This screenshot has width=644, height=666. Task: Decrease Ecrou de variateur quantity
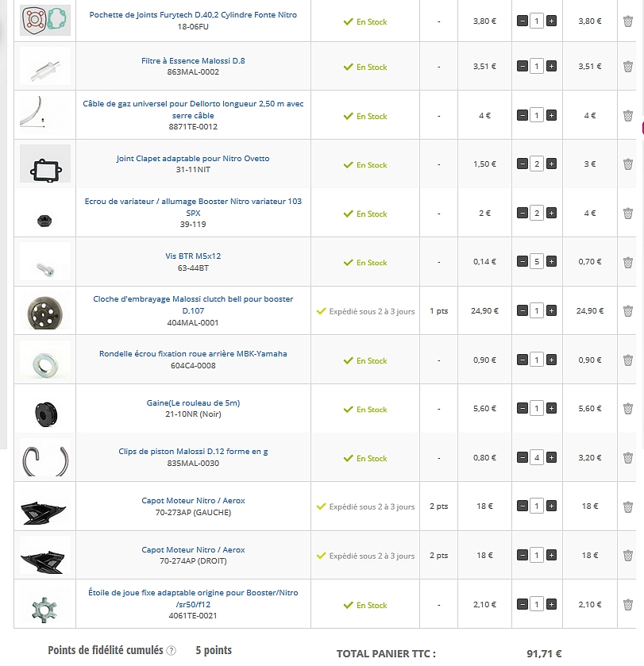click(523, 213)
